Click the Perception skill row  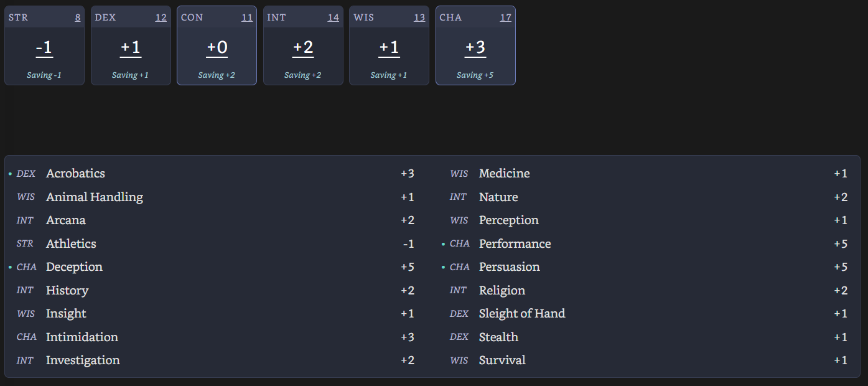pos(508,220)
